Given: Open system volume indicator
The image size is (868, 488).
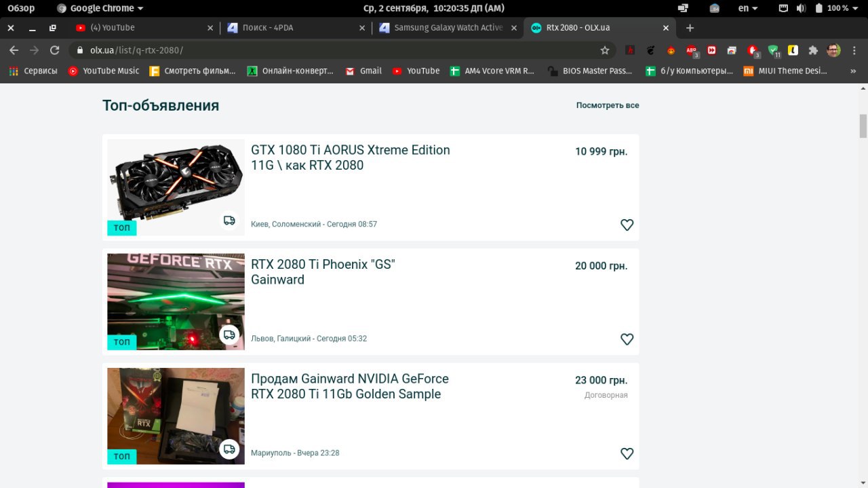Looking at the screenshot, I should pyautogui.click(x=801, y=8).
